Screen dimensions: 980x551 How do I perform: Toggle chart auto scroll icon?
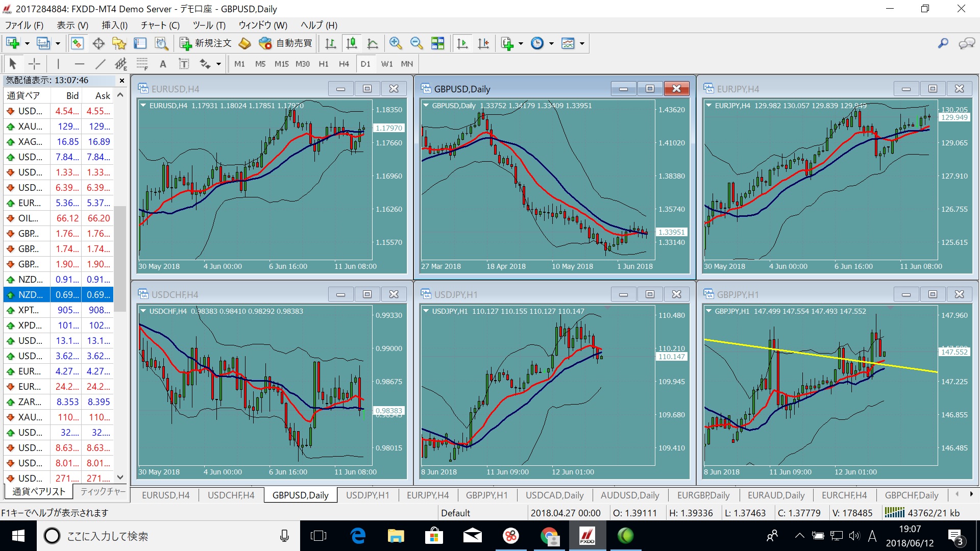point(462,43)
